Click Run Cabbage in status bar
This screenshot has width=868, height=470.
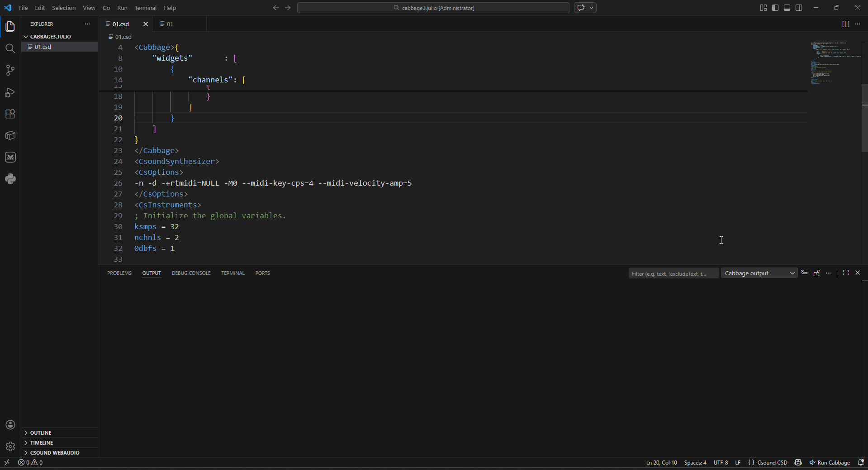click(x=830, y=462)
